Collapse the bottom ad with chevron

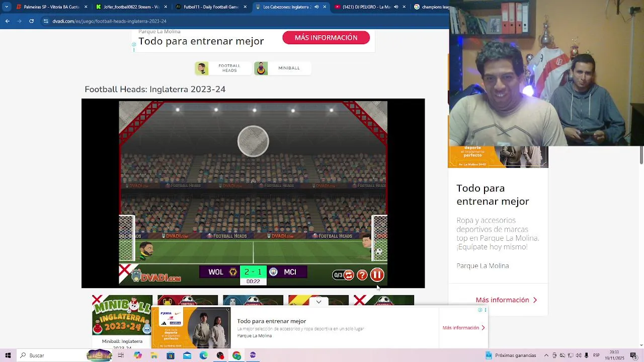pyautogui.click(x=318, y=302)
